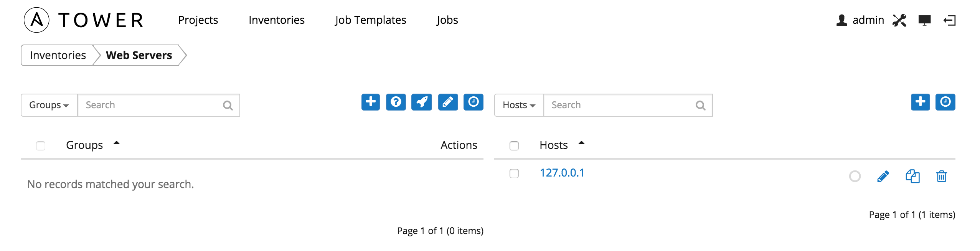Log out using the sign-out icon
The image size is (980, 251).
(950, 20)
